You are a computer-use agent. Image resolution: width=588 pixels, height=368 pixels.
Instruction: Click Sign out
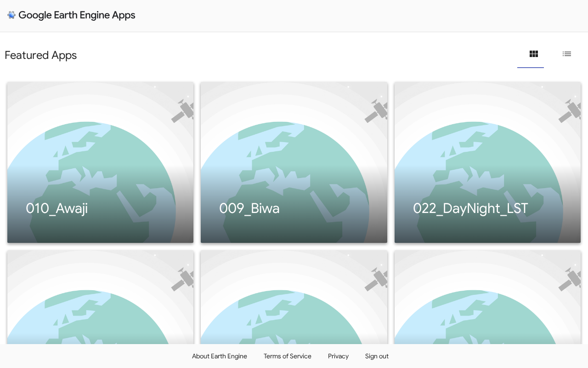click(x=377, y=356)
